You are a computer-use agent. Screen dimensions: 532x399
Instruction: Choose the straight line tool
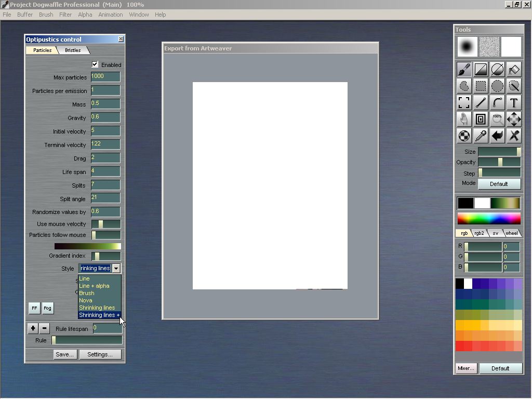coord(481,102)
